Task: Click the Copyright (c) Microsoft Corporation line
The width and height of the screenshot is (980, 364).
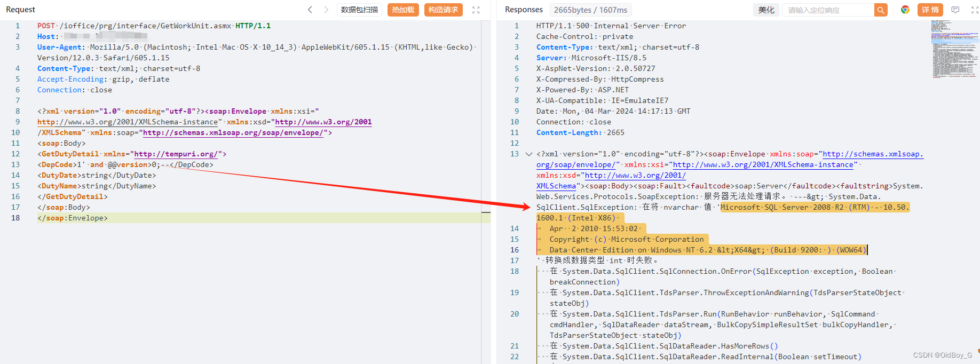Action: point(627,239)
